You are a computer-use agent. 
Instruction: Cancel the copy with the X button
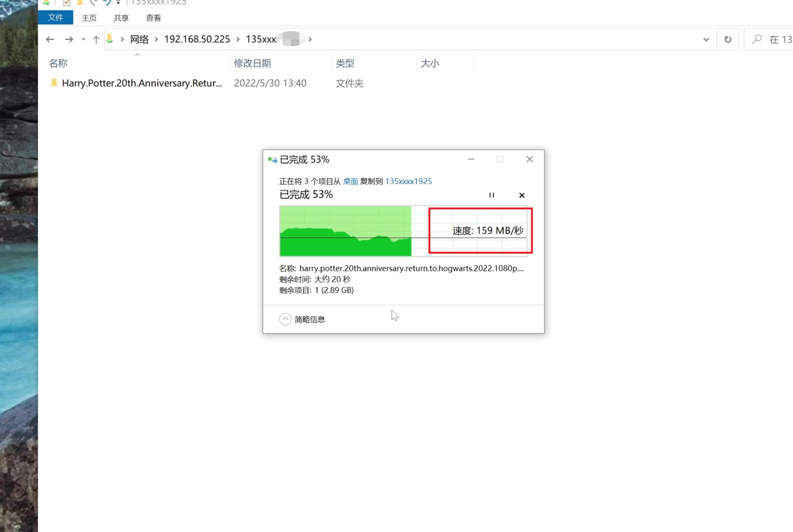(x=522, y=195)
